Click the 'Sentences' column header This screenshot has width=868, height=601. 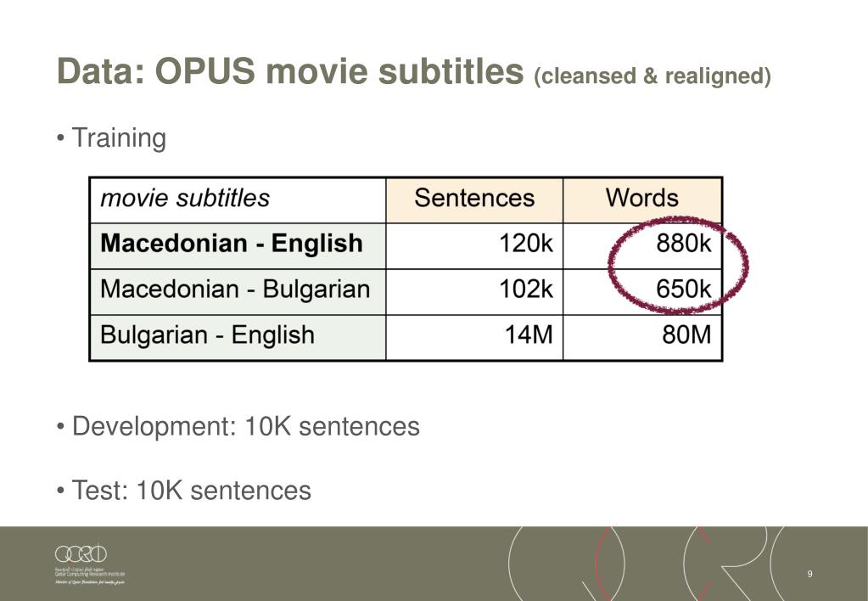(x=474, y=200)
